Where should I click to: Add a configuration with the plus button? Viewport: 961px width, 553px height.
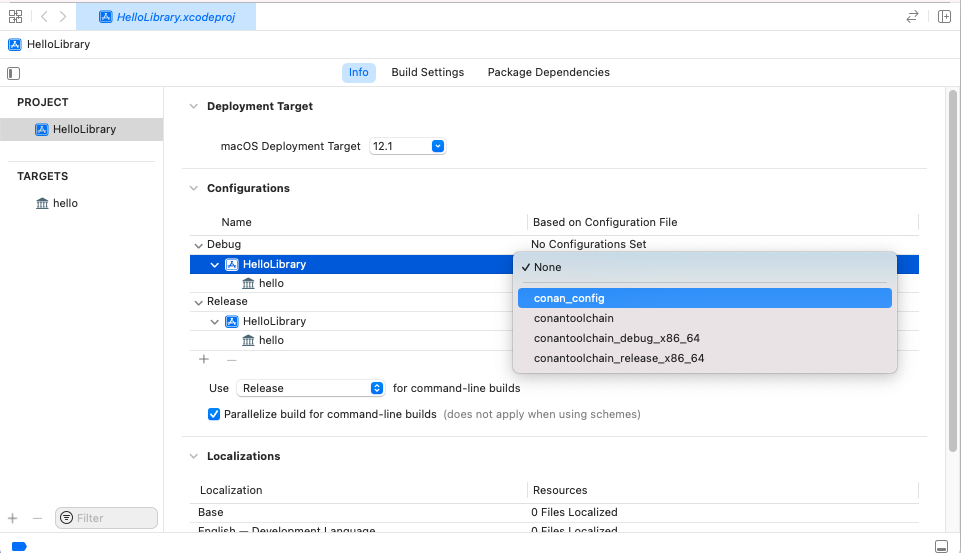coord(204,359)
